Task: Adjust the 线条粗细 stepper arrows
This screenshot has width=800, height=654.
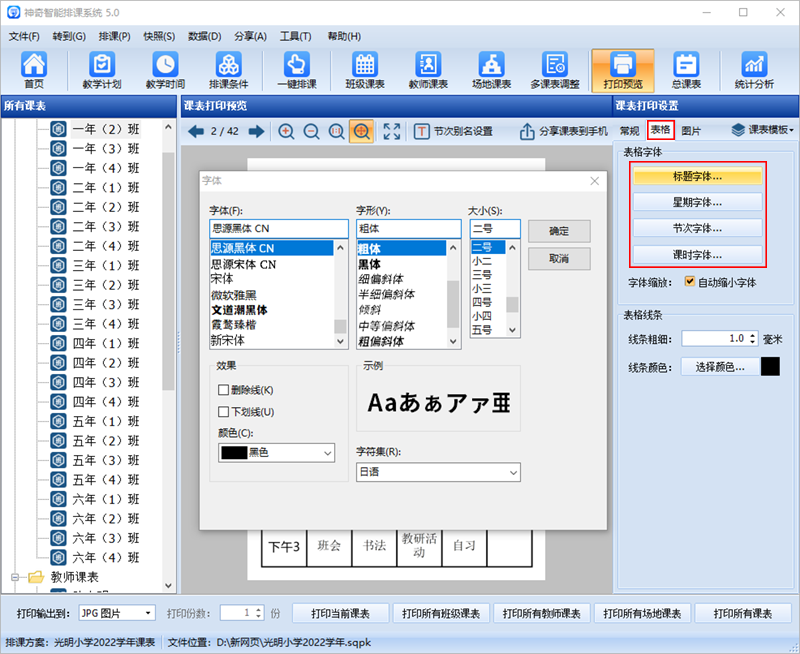Action: coord(753,339)
